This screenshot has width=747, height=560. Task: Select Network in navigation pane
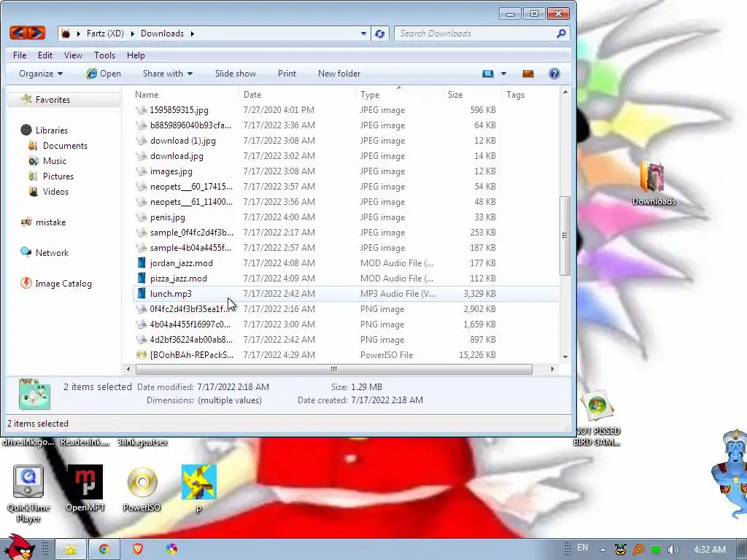(44, 253)
